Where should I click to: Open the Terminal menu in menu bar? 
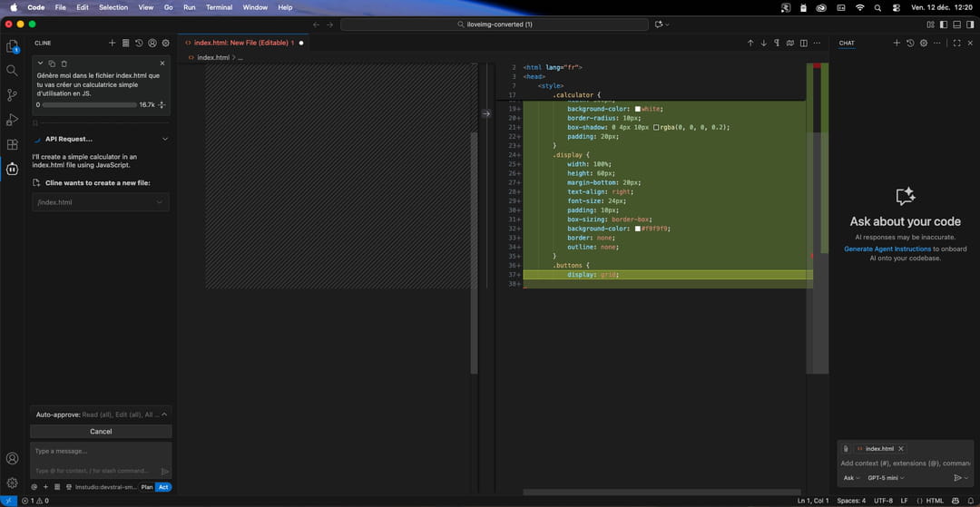[219, 7]
